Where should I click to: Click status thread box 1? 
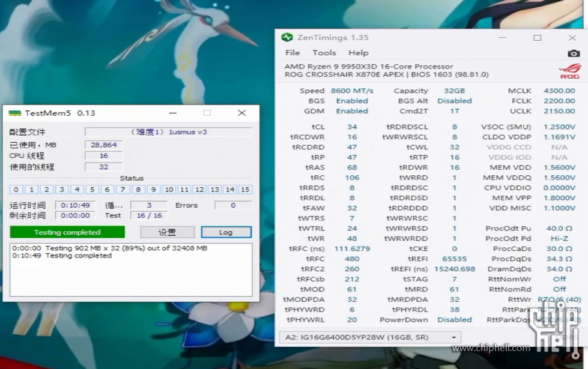(31, 190)
